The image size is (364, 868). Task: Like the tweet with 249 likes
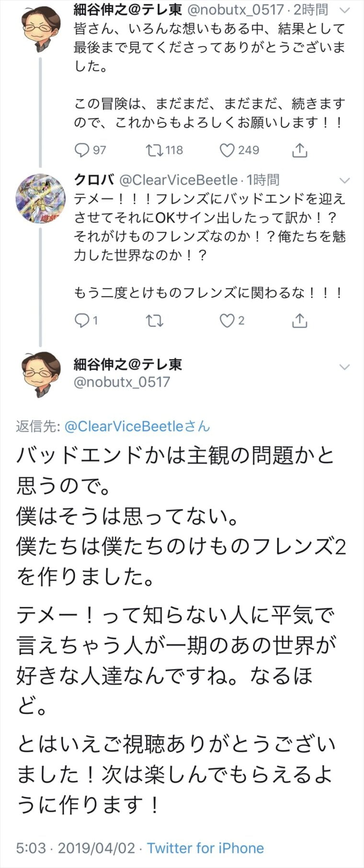(227, 150)
